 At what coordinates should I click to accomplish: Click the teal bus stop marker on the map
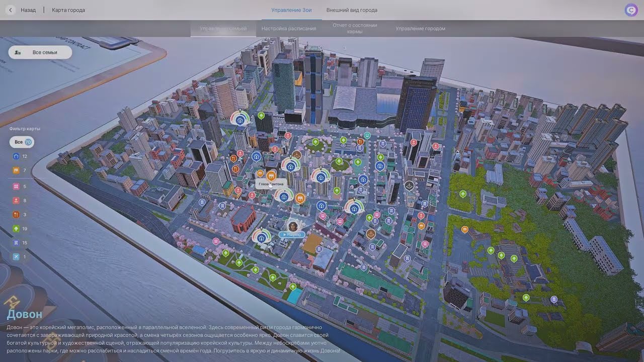(367, 135)
